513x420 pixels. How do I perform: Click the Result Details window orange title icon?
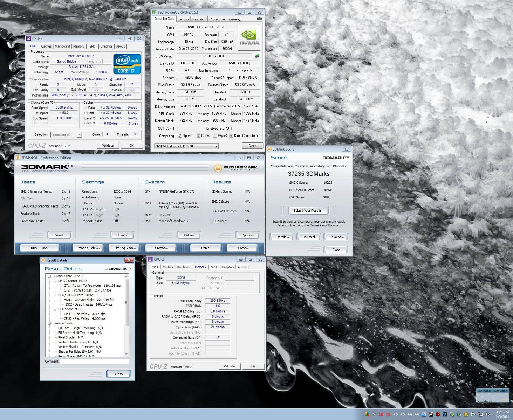(43, 260)
